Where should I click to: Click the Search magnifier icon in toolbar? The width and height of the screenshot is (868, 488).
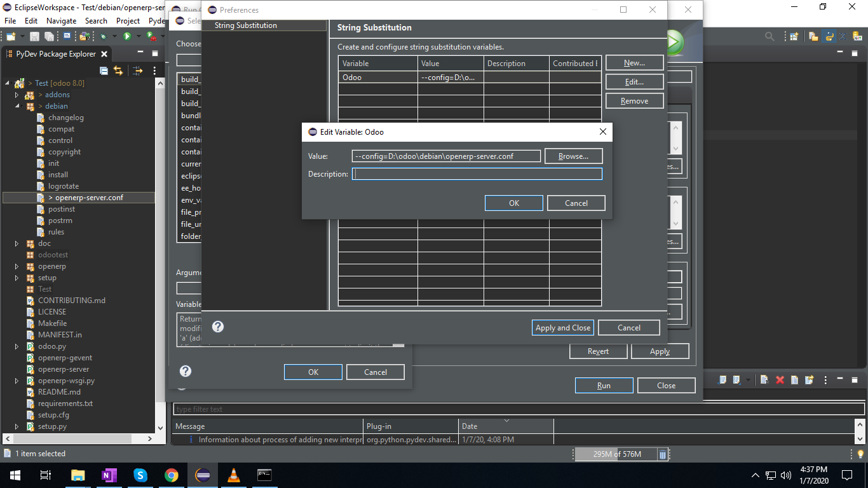[x=770, y=36]
